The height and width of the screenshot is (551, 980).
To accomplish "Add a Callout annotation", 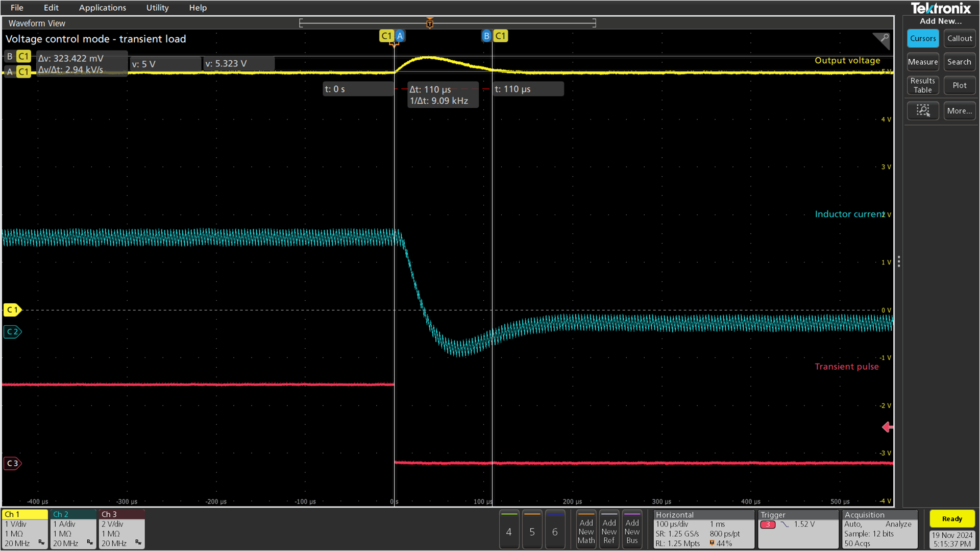I will pos(960,38).
